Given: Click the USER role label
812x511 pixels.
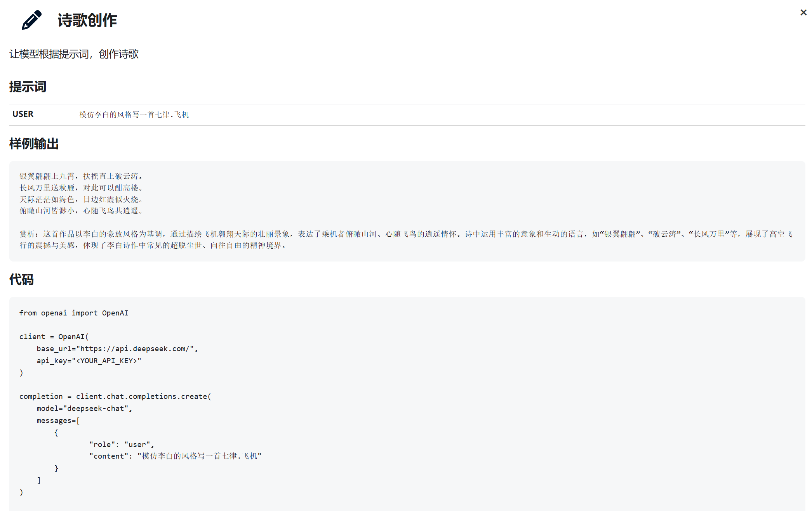Looking at the screenshot, I should pos(23,114).
